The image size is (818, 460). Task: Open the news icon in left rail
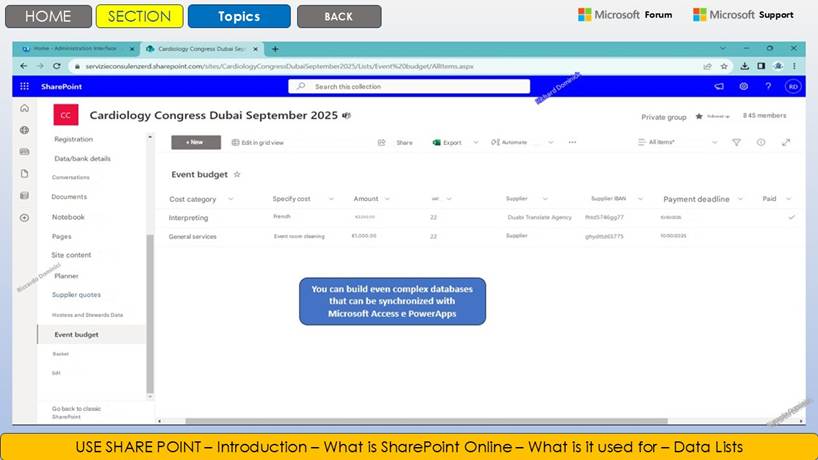pyautogui.click(x=25, y=152)
